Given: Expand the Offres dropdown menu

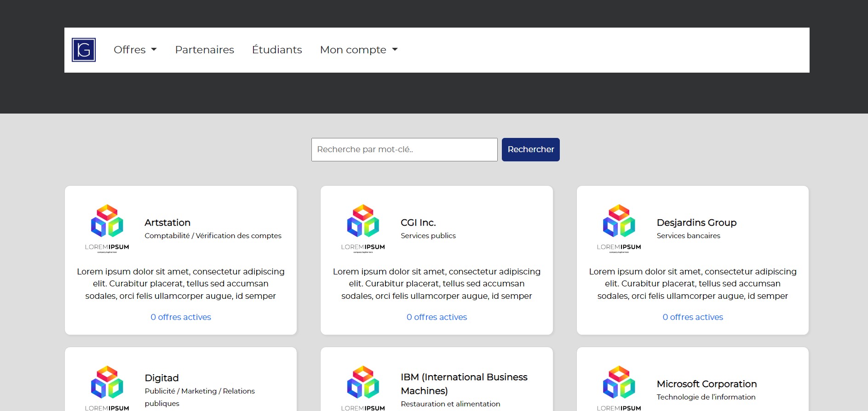Looking at the screenshot, I should (x=135, y=50).
